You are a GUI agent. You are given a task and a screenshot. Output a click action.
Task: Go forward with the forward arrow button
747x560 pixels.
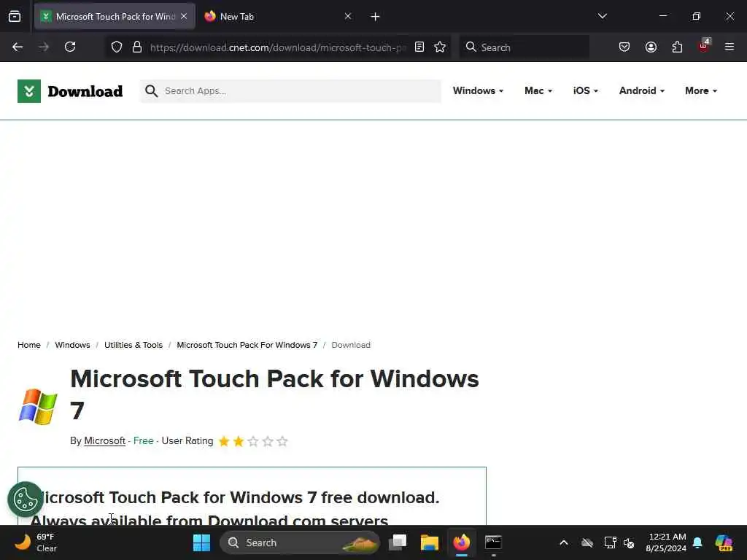point(44,47)
